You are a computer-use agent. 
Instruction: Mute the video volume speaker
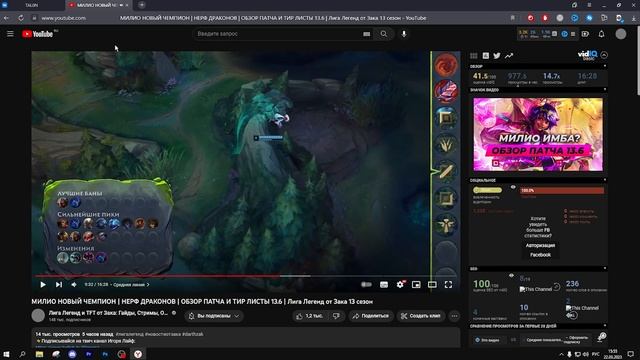pyautogui.click(x=74, y=284)
